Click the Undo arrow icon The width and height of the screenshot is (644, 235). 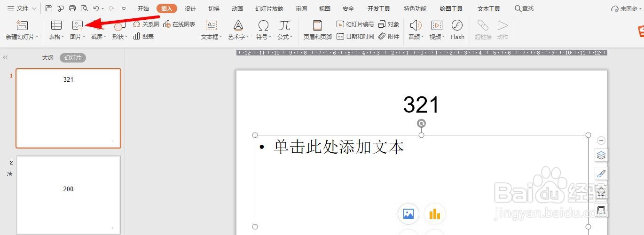[96, 8]
